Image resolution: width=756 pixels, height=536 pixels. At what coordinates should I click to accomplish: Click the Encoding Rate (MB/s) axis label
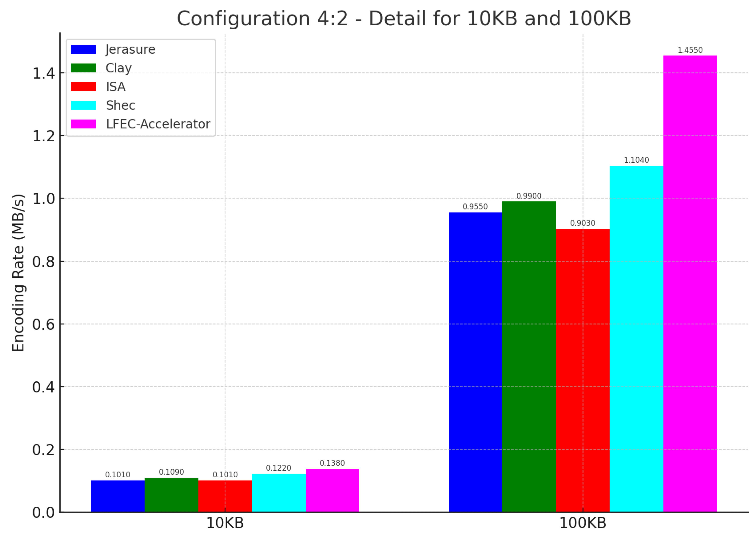pos(18,273)
